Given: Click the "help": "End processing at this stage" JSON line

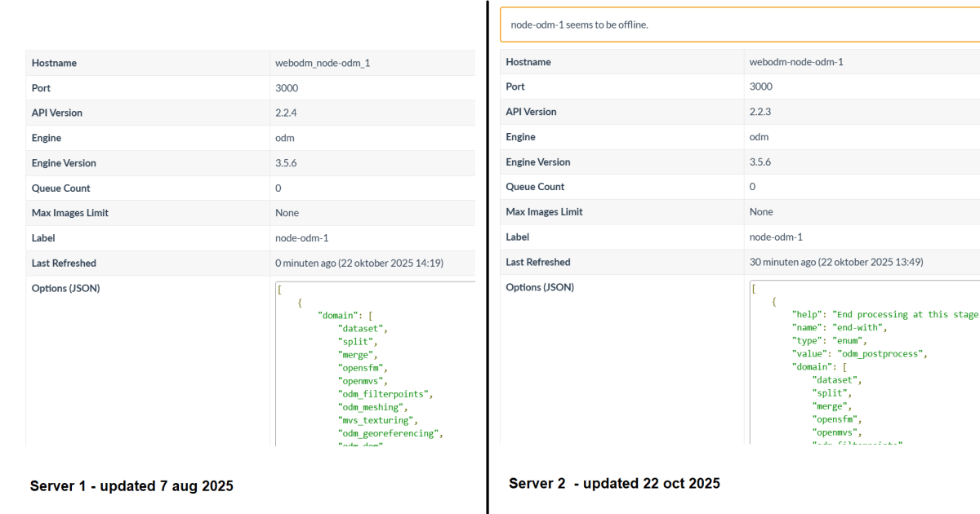Looking at the screenshot, I should pyautogui.click(x=885, y=315).
